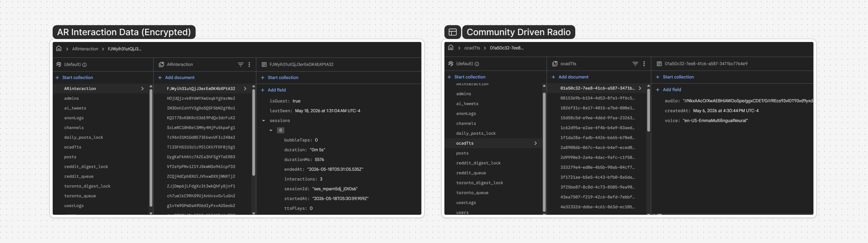Open the three-dot menu in the ARinteraction column header
868x243 pixels.
pos(249,64)
